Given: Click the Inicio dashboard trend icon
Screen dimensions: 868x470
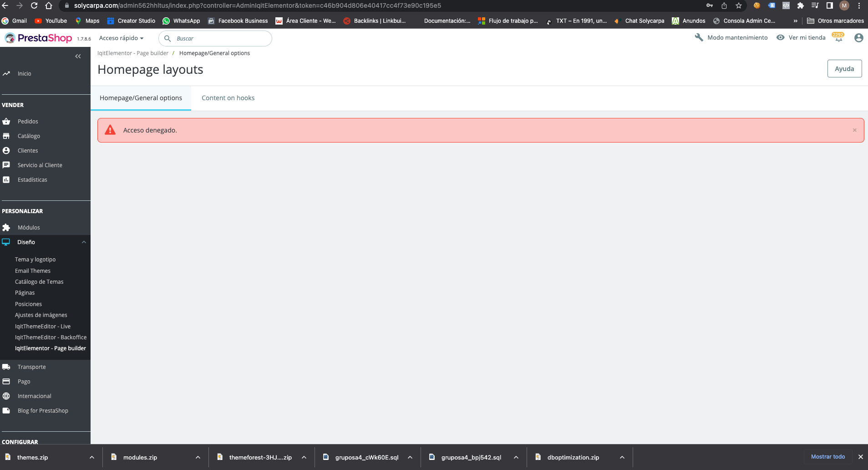Looking at the screenshot, I should 6,73.
